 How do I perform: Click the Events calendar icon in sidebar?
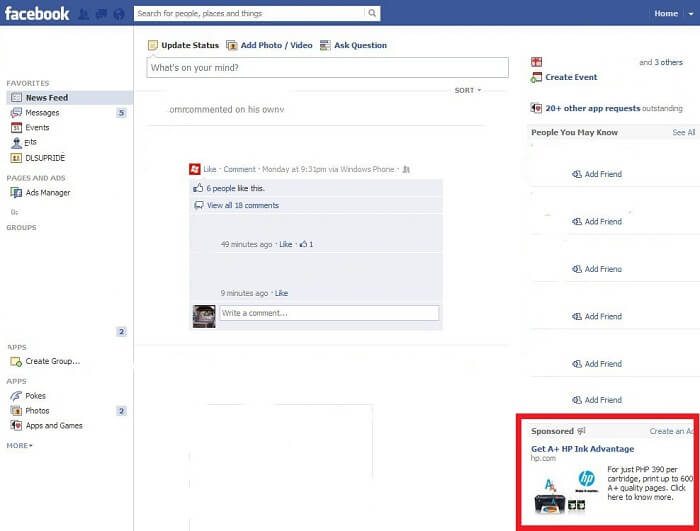pos(16,128)
